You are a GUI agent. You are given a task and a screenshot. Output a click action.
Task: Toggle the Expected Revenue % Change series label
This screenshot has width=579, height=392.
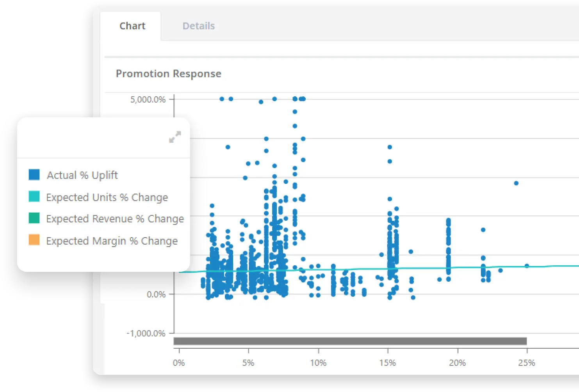point(115,219)
